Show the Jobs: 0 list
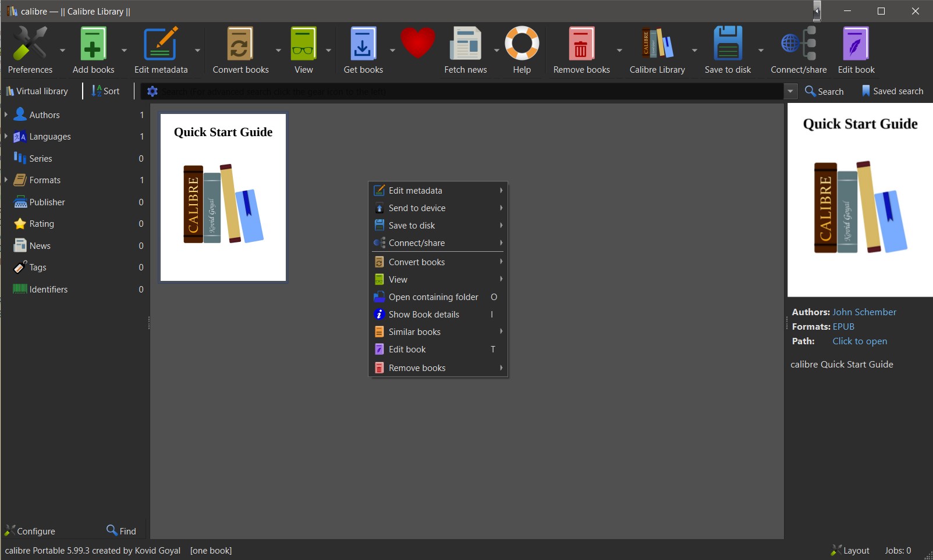 898,550
